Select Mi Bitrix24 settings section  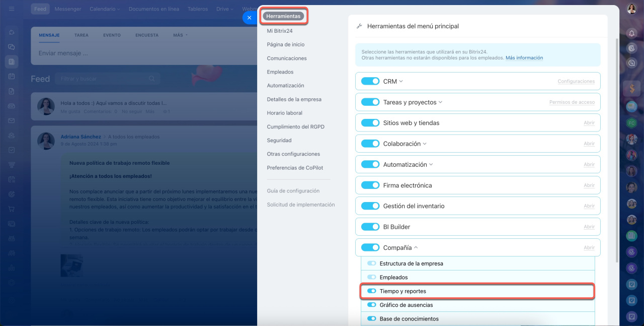point(280,31)
